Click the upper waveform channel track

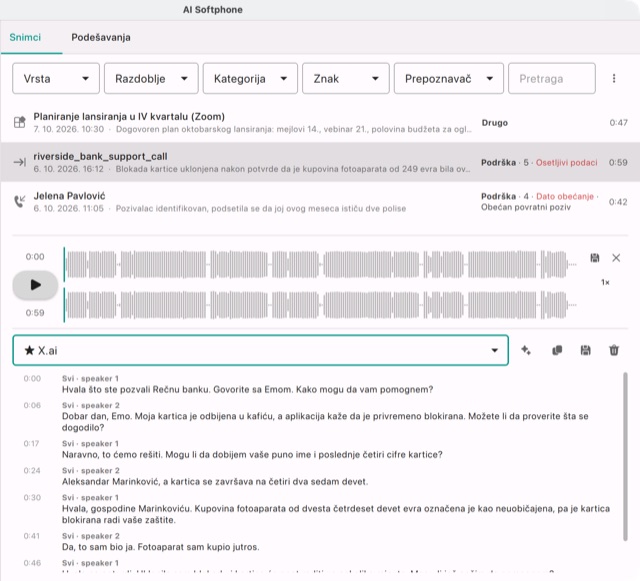coord(320,264)
